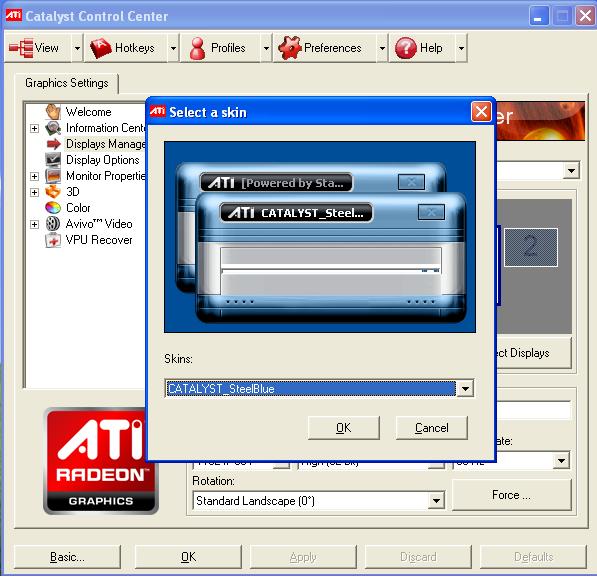Click the Profiles person icon
This screenshot has height=577, width=597.
(x=197, y=48)
